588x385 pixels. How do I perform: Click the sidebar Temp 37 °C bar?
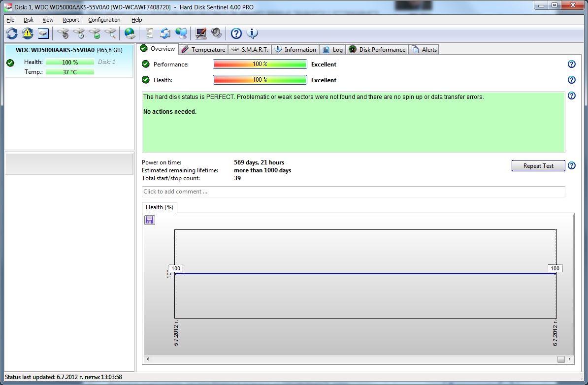pyautogui.click(x=70, y=72)
